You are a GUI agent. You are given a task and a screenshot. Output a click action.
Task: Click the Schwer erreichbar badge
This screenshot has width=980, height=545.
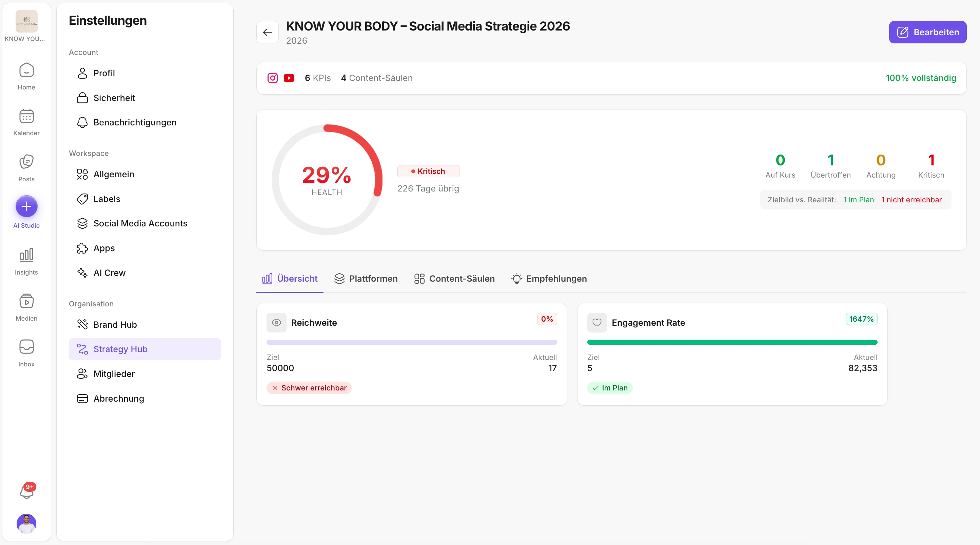coord(309,388)
